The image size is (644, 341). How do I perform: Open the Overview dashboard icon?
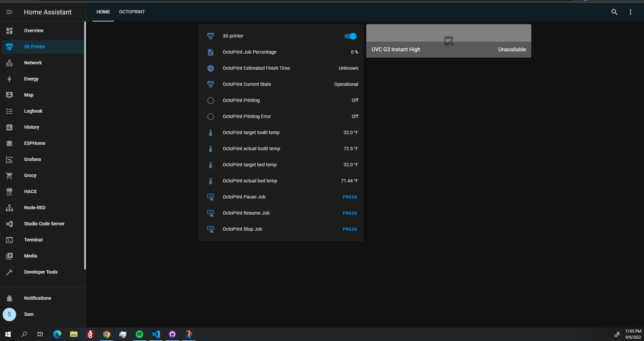pyautogui.click(x=9, y=31)
